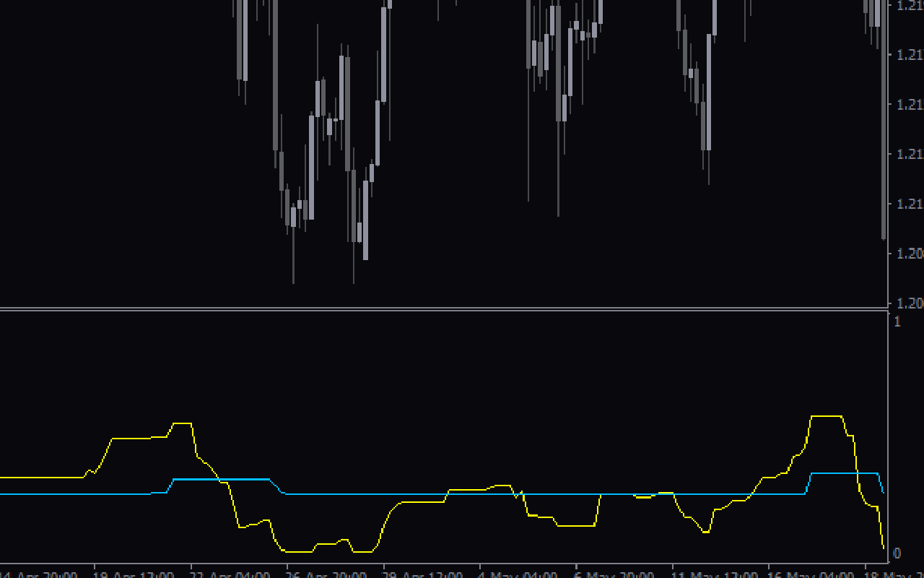Click the 26 Apr 20:00 time label

click(x=328, y=575)
